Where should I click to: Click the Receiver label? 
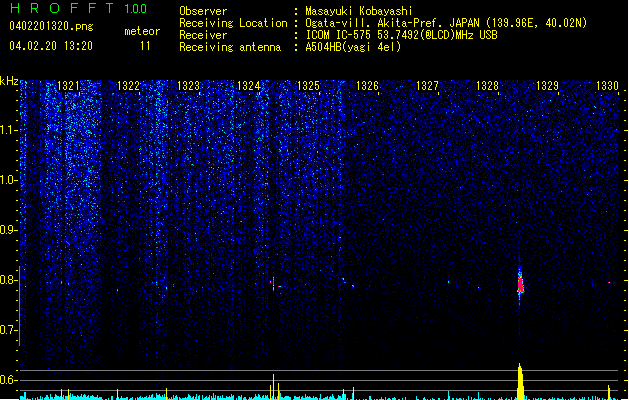[203, 35]
